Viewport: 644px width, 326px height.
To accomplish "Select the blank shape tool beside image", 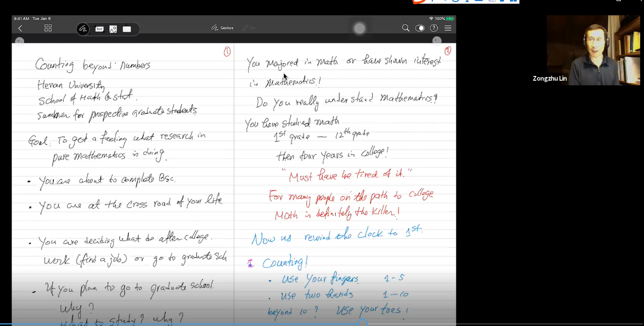I will [127, 29].
